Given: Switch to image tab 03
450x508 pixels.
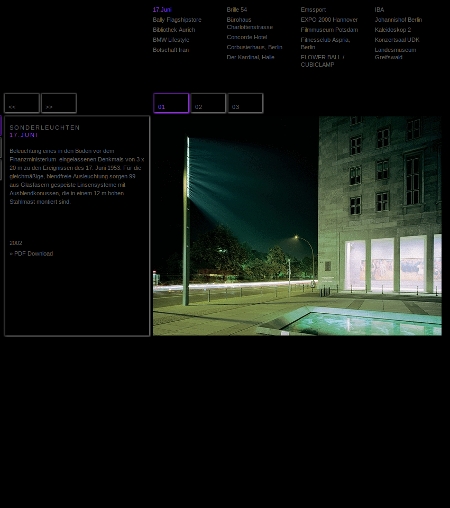Looking at the screenshot, I should click(245, 103).
